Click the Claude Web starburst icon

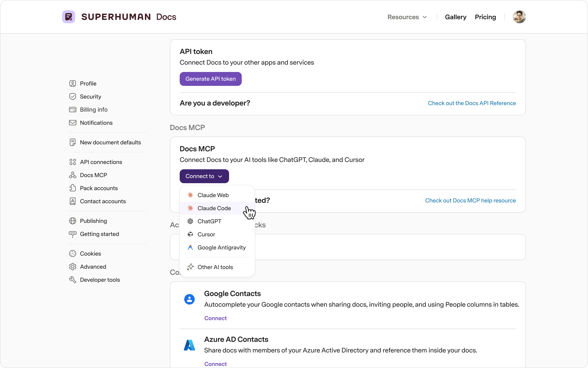[190, 195]
